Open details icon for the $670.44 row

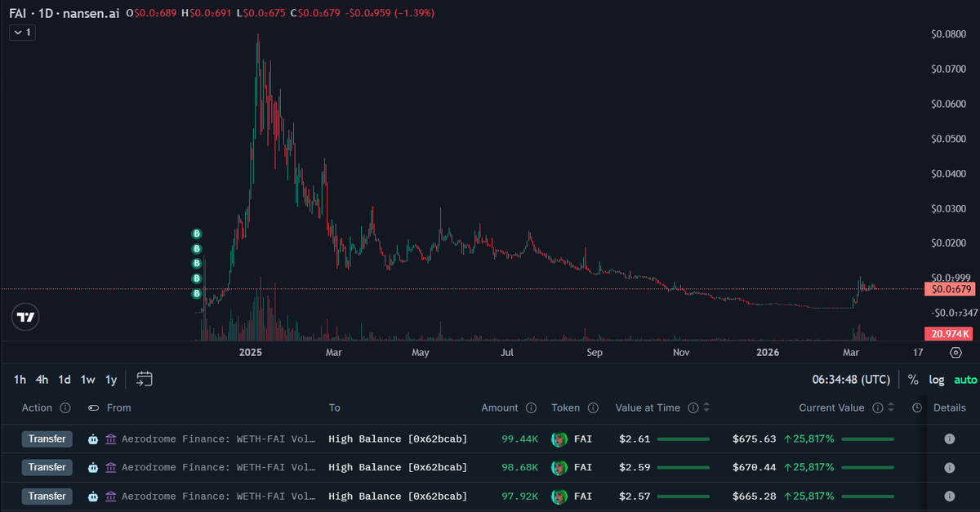point(950,467)
